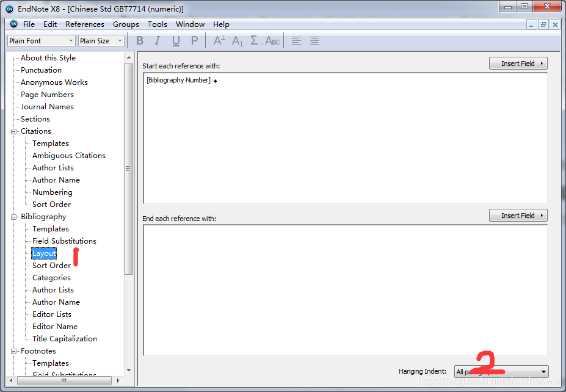Select Templates under Footnotes

tap(51, 363)
